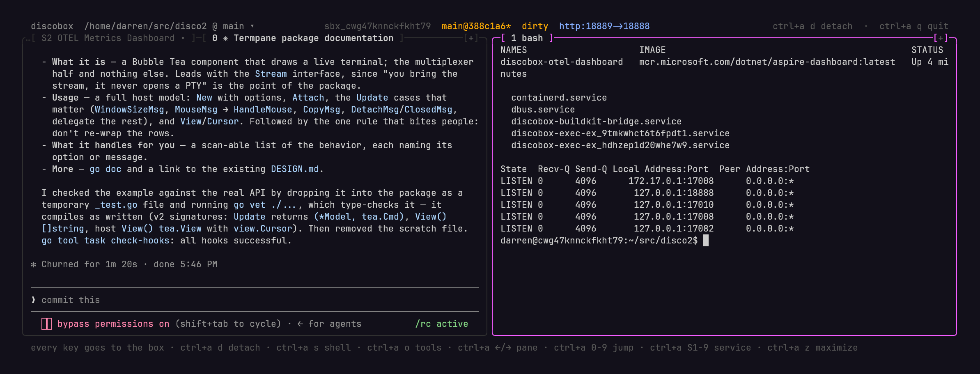This screenshot has height=374, width=980.
Task: Click the DESIGN.md link
Action: coord(295,169)
